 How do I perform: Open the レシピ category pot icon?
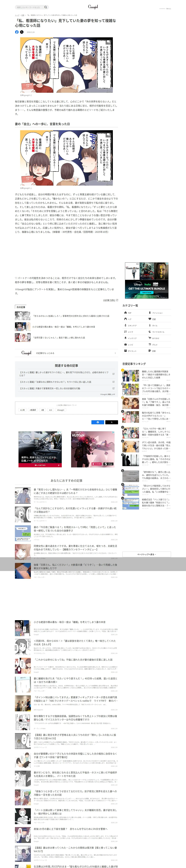click(126, 344)
